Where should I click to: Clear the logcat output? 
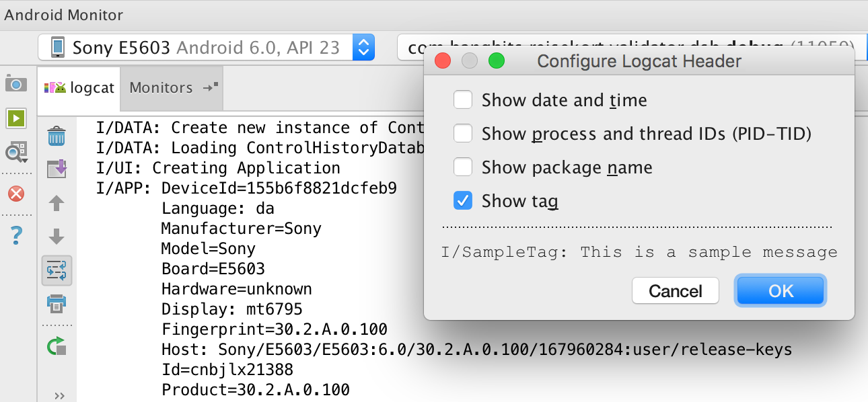(x=57, y=135)
